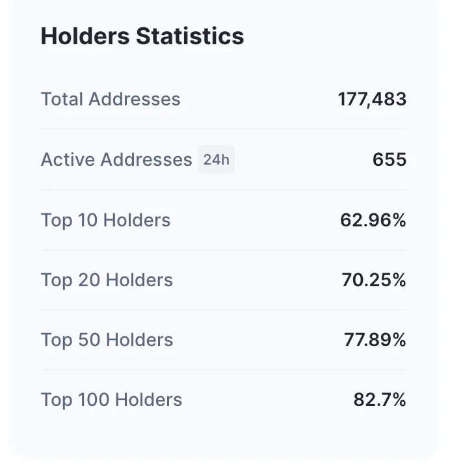
Task: Click the 655 active addresses value
Action: coord(389,159)
